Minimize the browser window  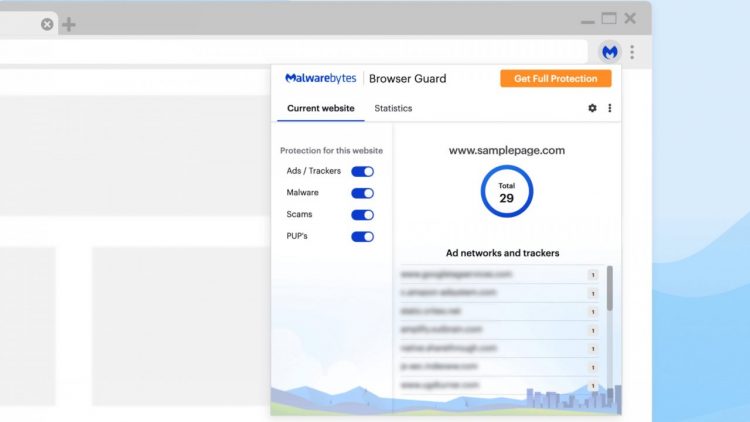pyautogui.click(x=587, y=22)
